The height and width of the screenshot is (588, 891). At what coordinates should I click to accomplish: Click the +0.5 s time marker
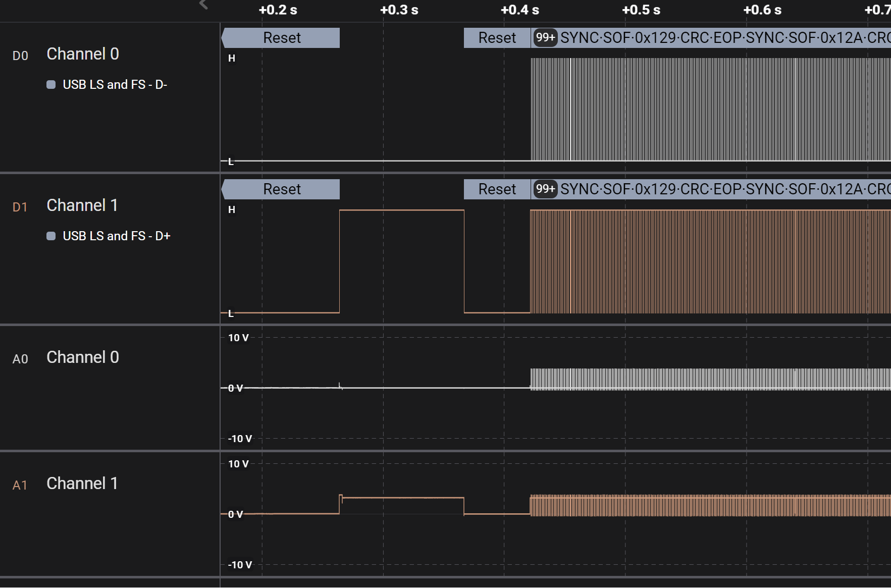point(641,10)
